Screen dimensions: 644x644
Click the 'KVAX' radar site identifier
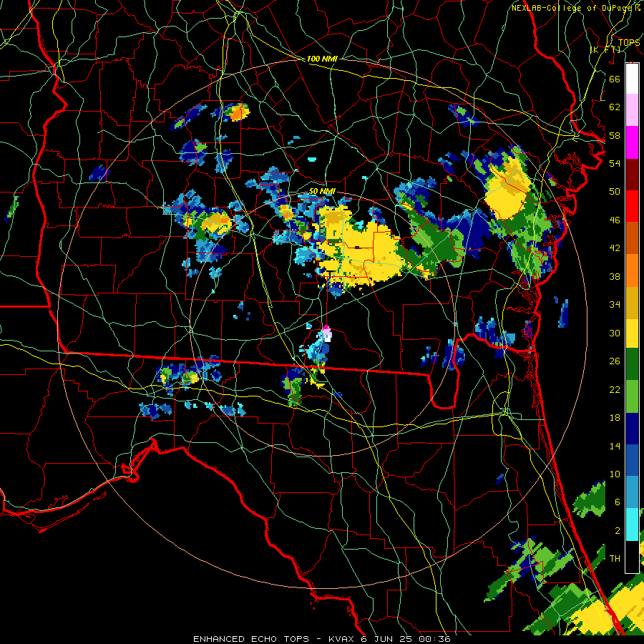point(343,639)
